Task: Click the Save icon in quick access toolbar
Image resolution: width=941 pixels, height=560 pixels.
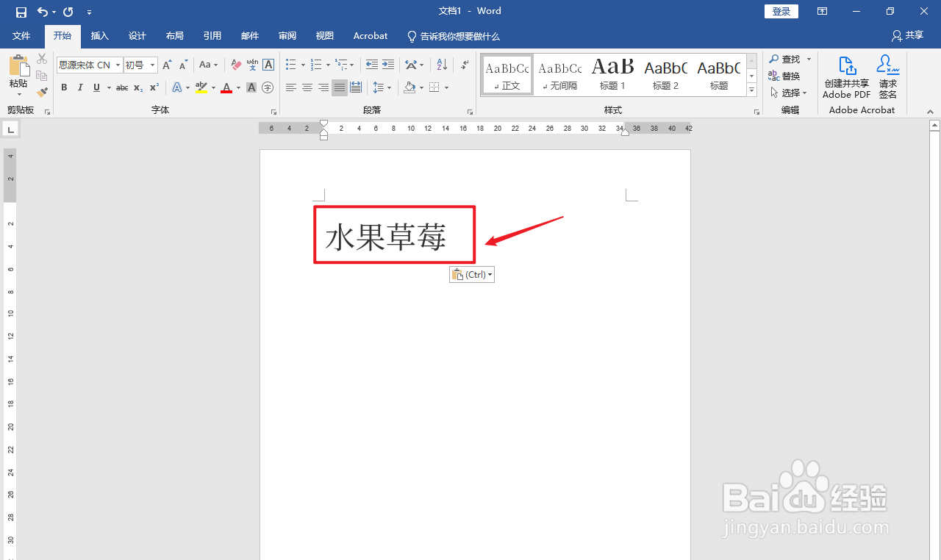Action: click(x=21, y=12)
